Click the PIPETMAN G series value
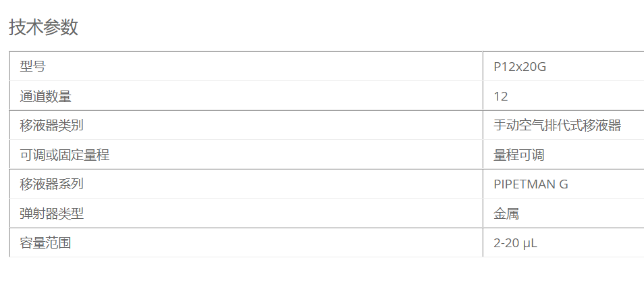Viewport: 644px width, 283px height. click(531, 184)
